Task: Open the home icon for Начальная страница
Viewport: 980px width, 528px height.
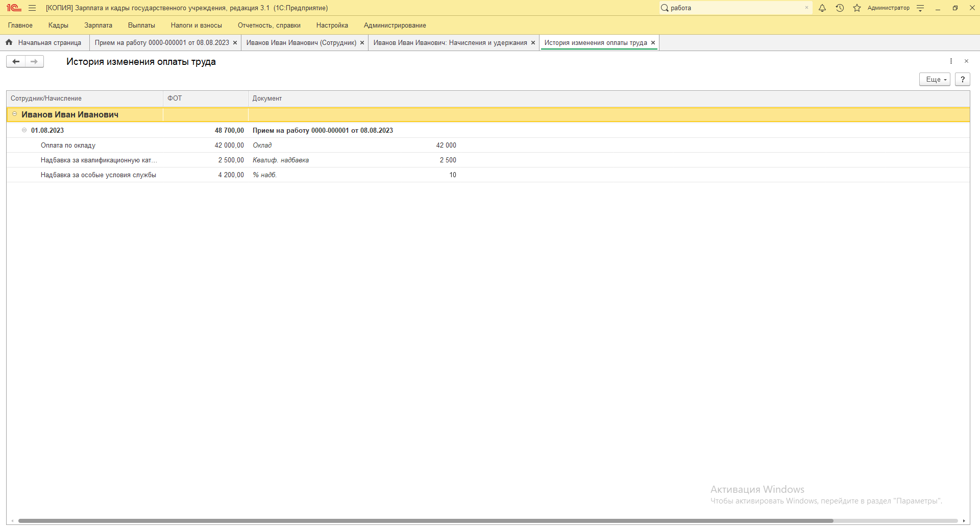Action: point(9,42)
